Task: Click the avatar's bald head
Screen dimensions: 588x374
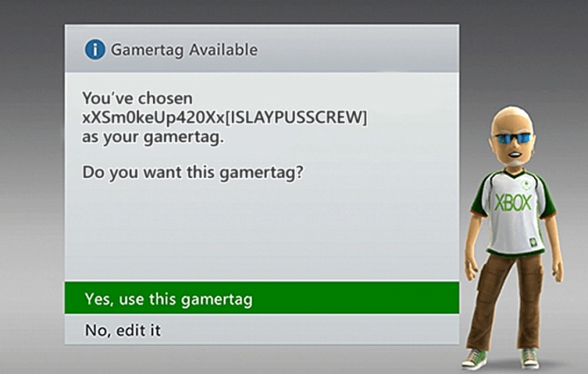Action: coord(512,118)
